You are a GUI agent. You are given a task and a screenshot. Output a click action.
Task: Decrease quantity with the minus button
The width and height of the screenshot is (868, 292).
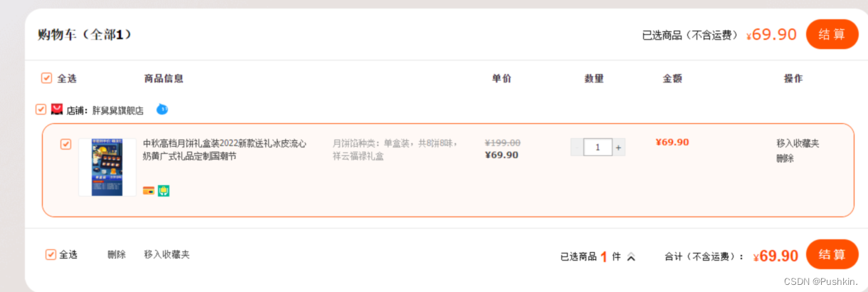576,147
